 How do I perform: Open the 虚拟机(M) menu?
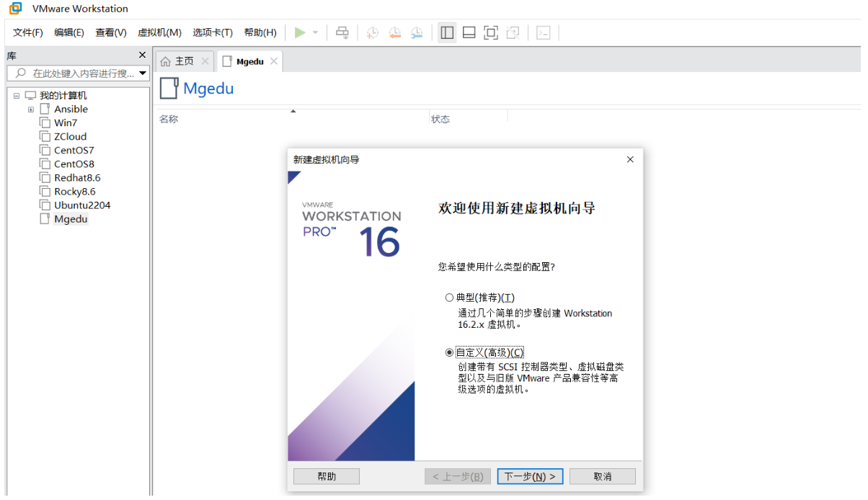click(159, 32)
